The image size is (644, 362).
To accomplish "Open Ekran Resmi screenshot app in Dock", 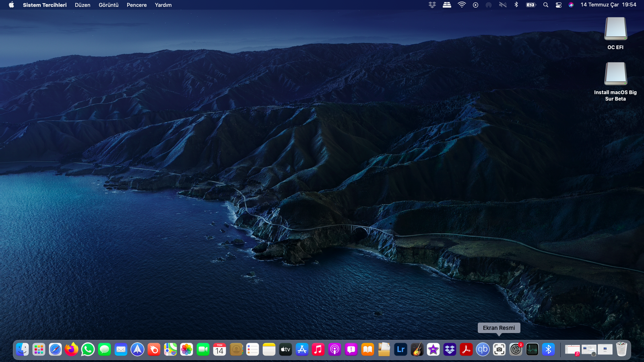I will pos(499,349).
